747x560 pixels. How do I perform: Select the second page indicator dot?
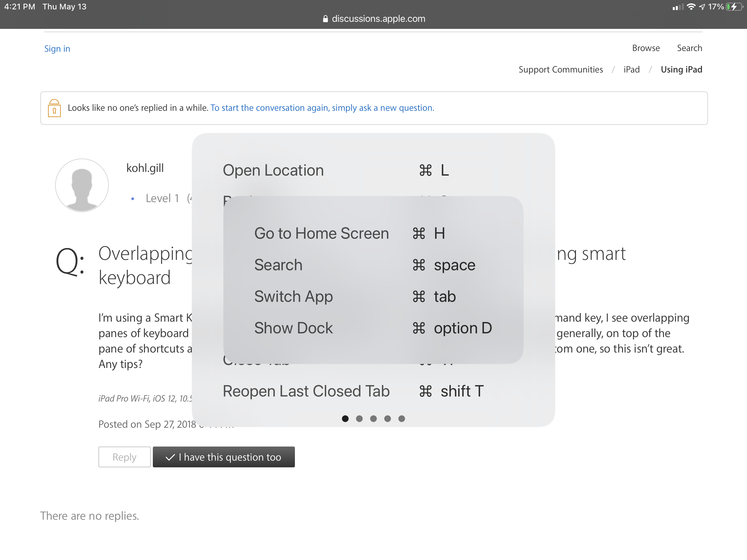359,419
